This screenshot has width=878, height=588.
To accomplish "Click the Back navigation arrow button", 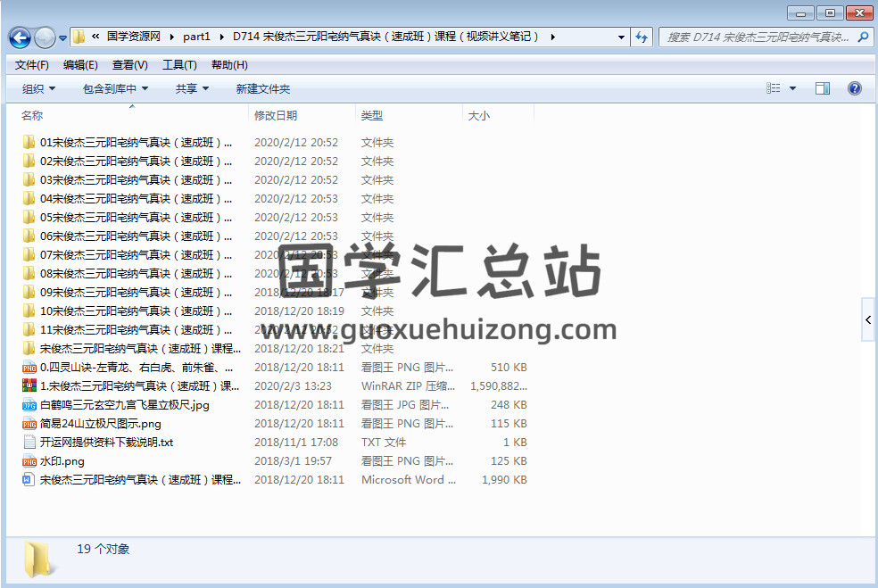I will click(x=20, y=37).
